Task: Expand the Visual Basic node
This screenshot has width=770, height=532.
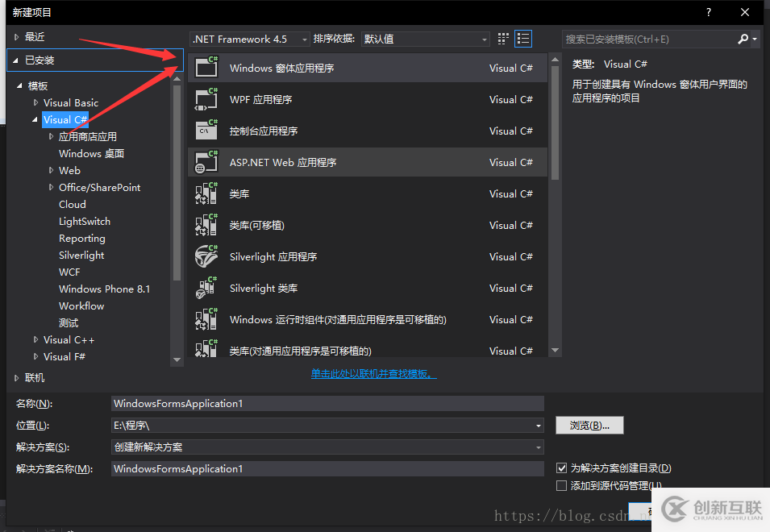Action: [x=35, y=102]
